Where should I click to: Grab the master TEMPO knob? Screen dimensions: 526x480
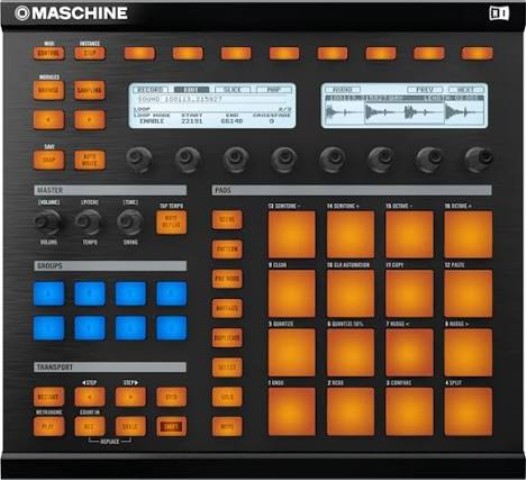[89, 222]
